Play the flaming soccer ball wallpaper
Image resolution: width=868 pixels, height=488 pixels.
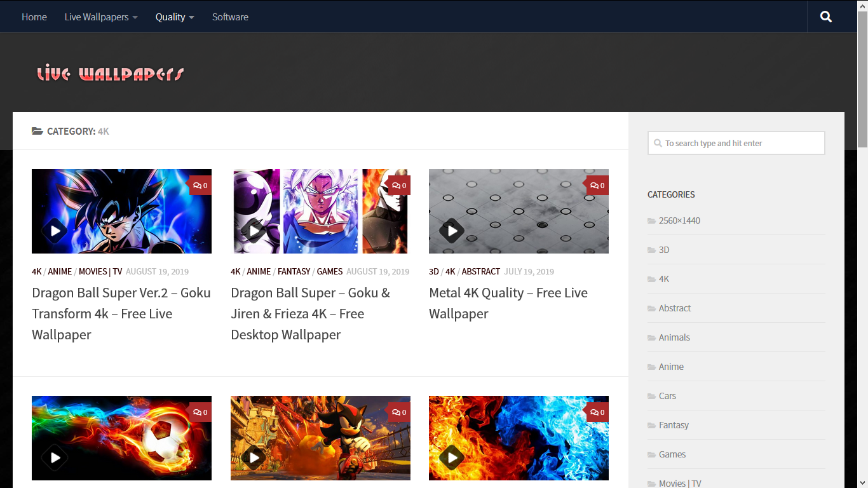coord(55,457)
